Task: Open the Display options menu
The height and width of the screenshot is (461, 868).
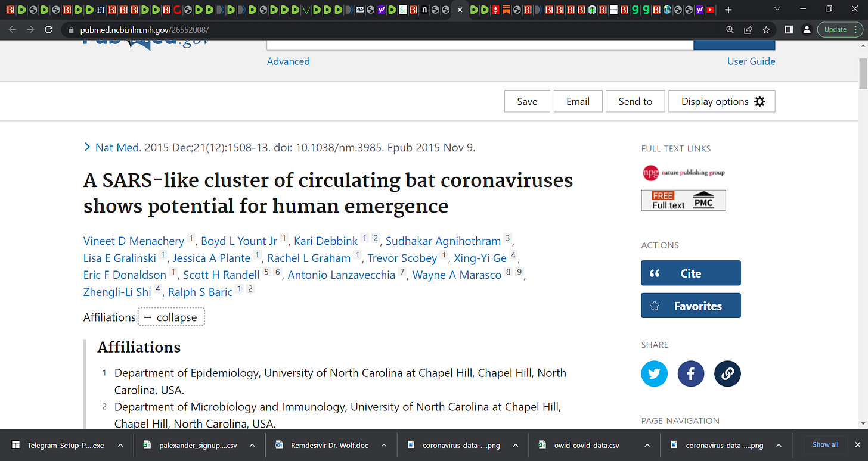Action: pyautogui.click(x=722, y=101)
